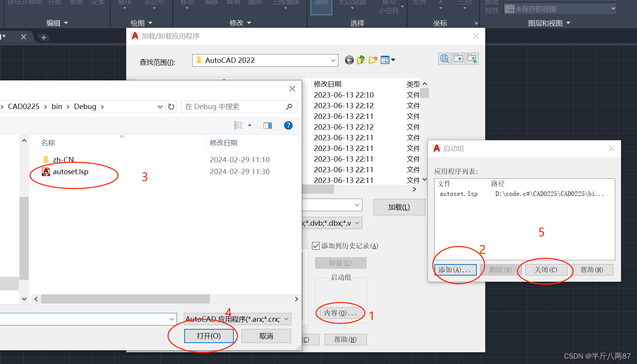Select the Move (移动) modify tool

pos(187,3)
